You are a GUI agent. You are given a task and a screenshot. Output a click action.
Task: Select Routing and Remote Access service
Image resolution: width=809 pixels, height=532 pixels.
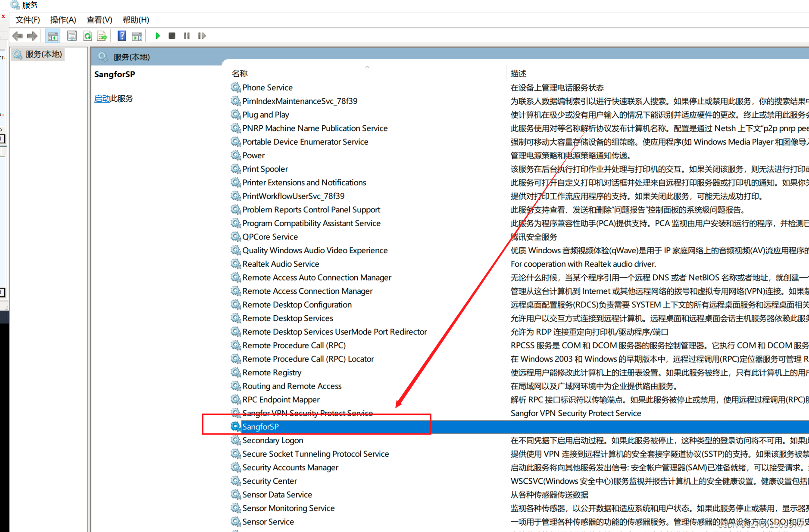pos(292,386)
